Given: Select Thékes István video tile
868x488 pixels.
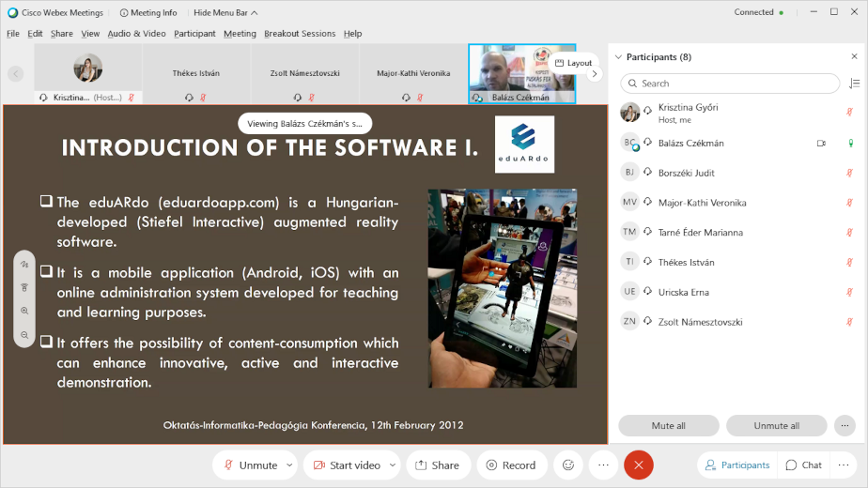Looking at the screenshot, I should pos(196,74).
